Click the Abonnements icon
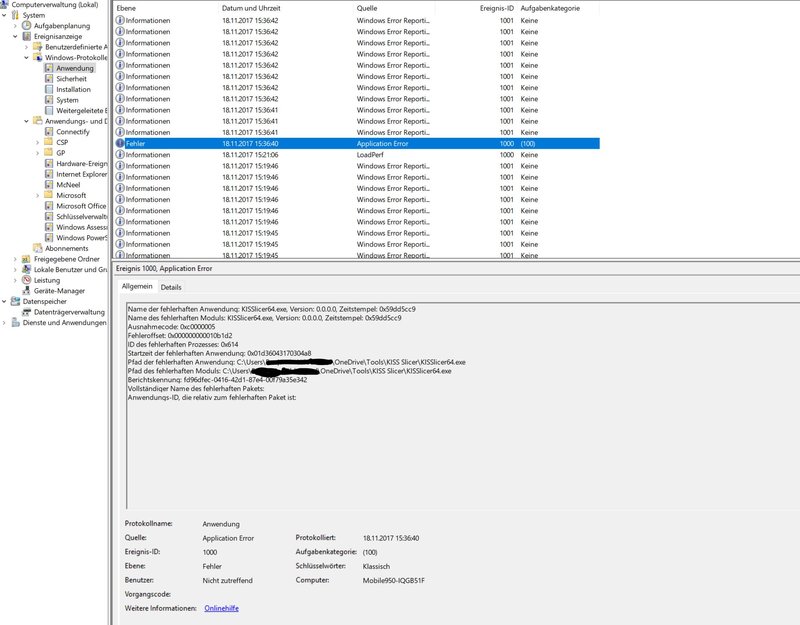 [x=38, y=248]
